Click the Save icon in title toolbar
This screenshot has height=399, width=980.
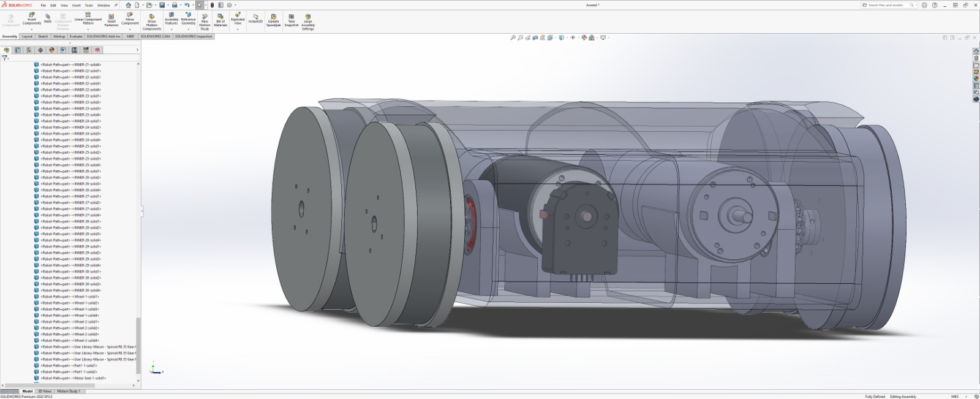[x=162, y=5]
